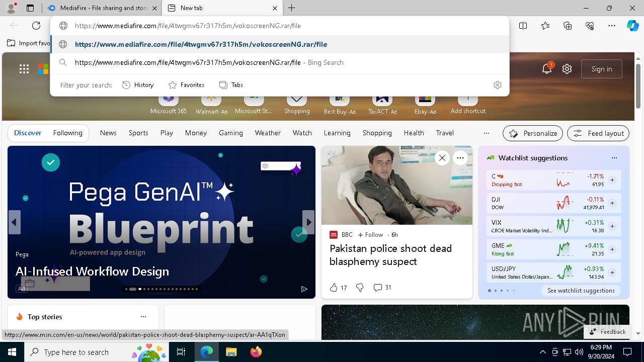Screen dimensions: 644x362
Task: Open comments on Pakistan police article
Action: pos(382,288)
